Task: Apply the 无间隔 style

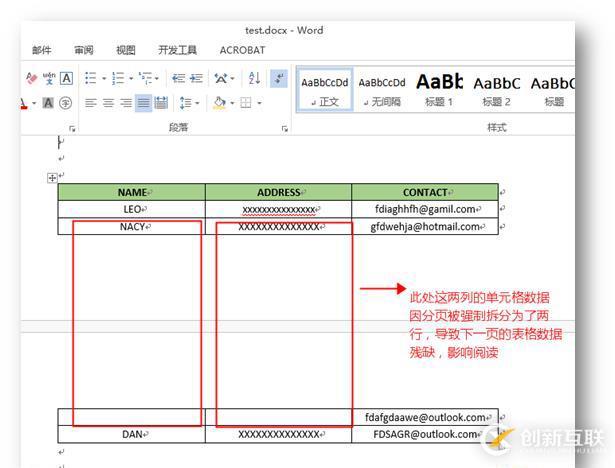Action: (382, 88)
